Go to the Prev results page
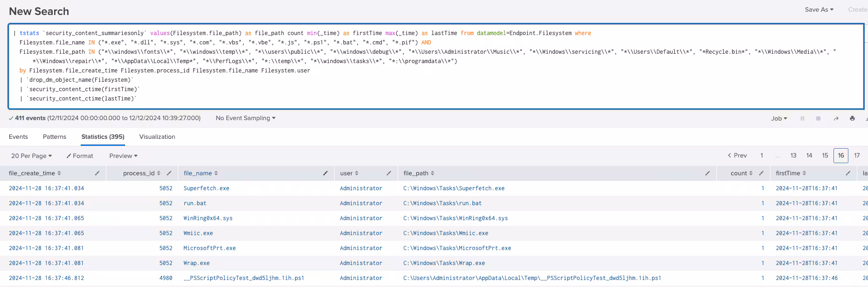Viewport: 868px width, 287px height. point(737,156)
